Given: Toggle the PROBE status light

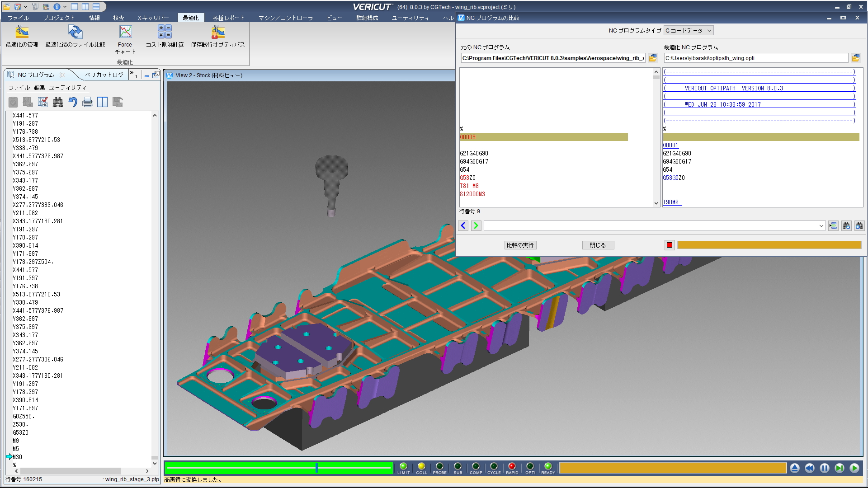Looking at the screenshot, I should 439,468.
